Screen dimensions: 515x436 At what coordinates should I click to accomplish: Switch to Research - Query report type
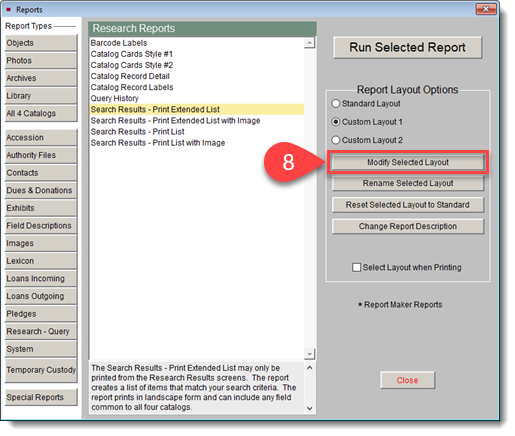41,331
